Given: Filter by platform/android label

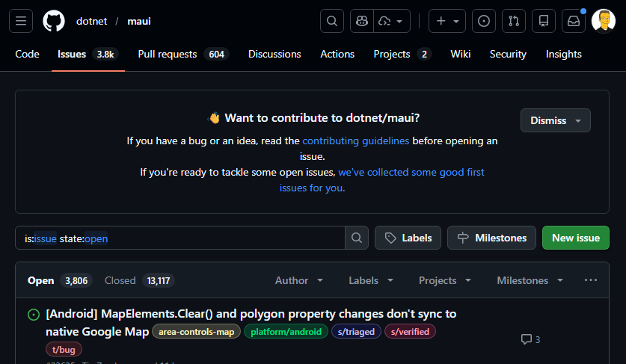Looking at the screenshot, I should tap(286, 332).
